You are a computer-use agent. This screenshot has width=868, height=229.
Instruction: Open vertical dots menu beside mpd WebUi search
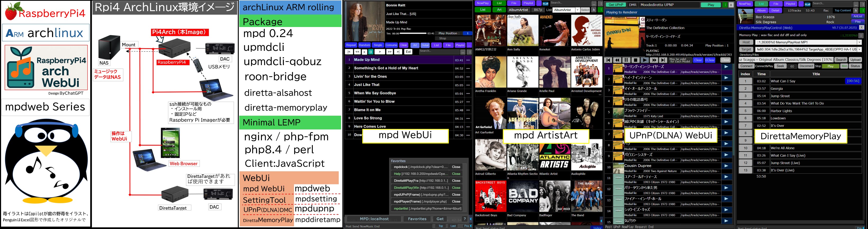tap(469, 52)
